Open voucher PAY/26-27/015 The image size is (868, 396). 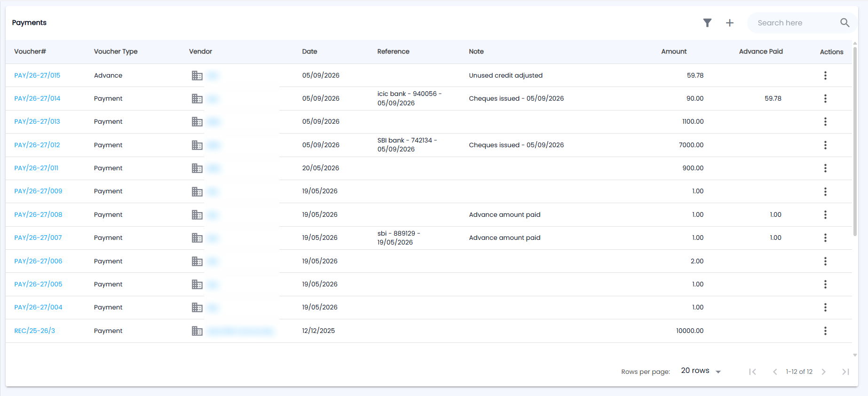coord(37,75)
